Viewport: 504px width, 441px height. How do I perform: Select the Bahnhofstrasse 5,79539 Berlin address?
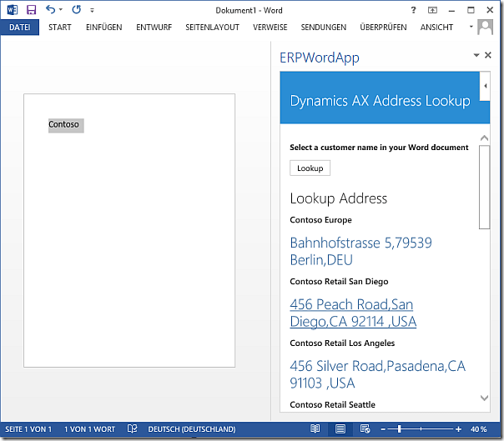360,251
